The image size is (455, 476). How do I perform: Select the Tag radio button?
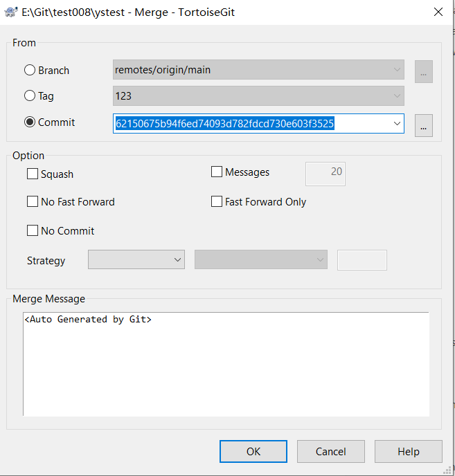30,95
